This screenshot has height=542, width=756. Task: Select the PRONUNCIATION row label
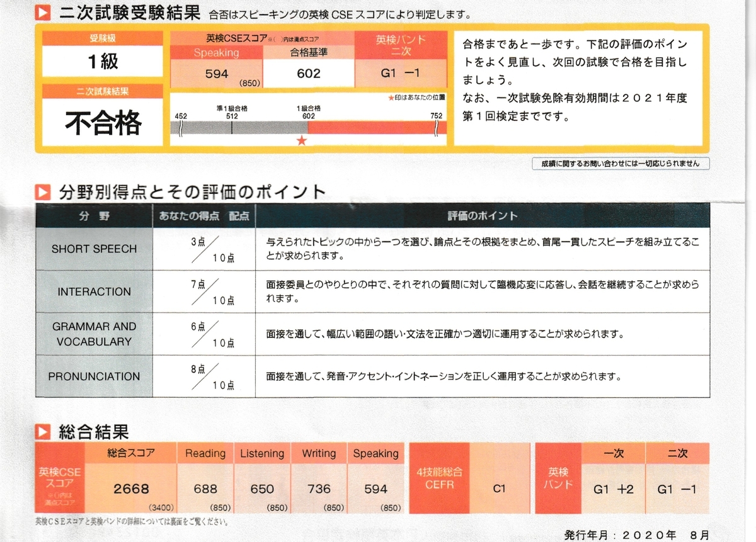point(94,376)
